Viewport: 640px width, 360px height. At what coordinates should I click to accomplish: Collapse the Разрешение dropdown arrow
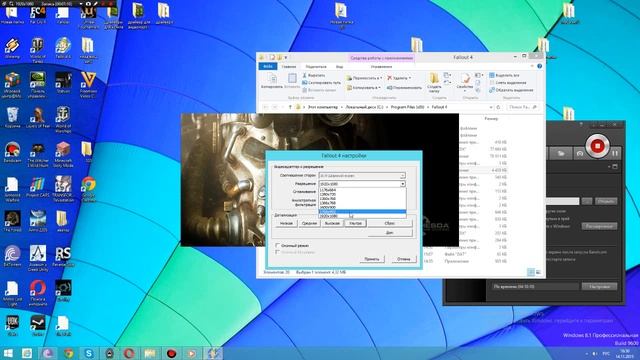(x=402, y=184)
